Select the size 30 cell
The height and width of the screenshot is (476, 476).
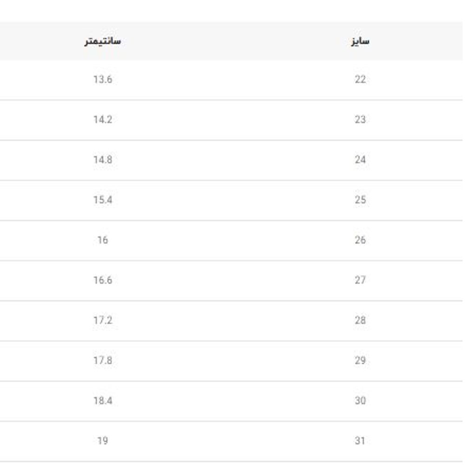pyautogui.click(x=360, y=401)
